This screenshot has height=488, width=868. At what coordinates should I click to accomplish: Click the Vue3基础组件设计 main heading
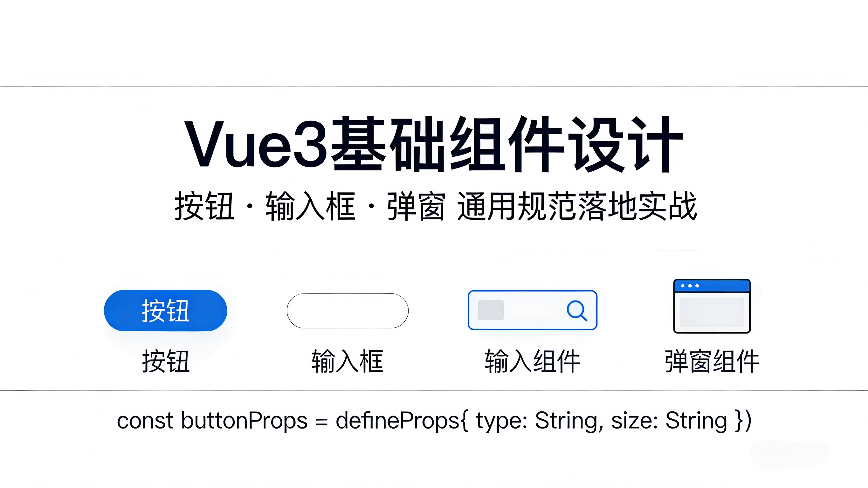pos(434,144)
